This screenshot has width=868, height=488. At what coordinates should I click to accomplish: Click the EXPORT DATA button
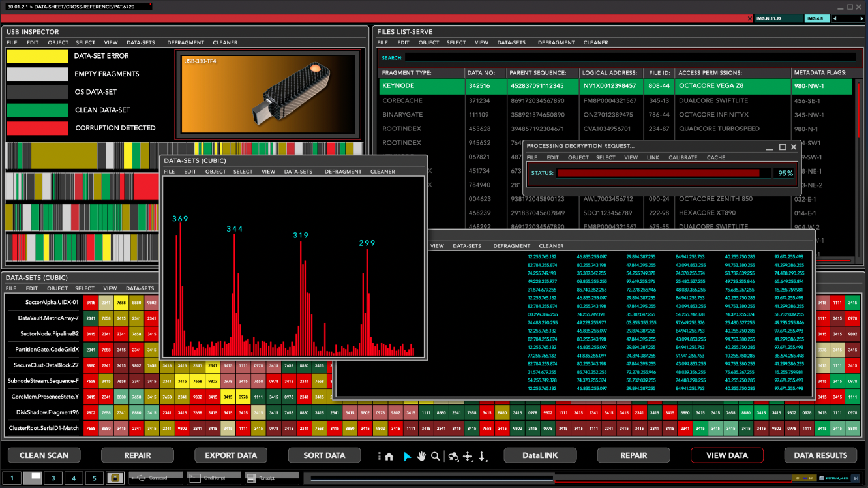click(x=231, y=455)
